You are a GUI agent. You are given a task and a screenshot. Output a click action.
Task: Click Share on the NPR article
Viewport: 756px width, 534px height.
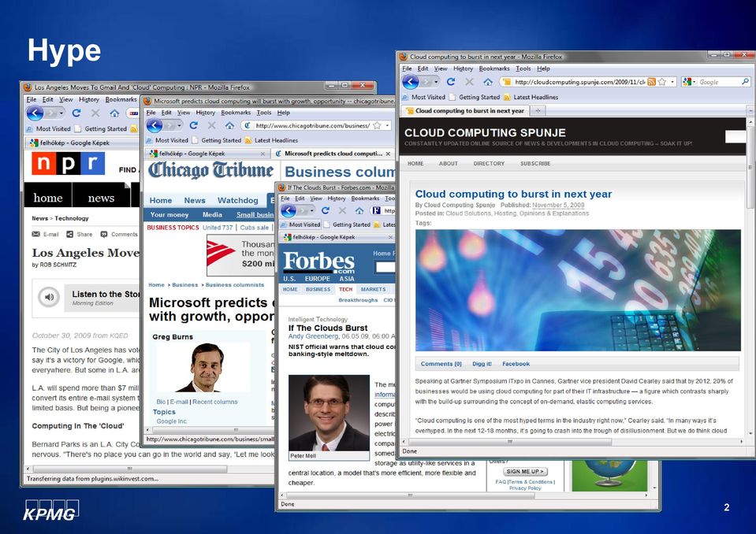[80, 235]
